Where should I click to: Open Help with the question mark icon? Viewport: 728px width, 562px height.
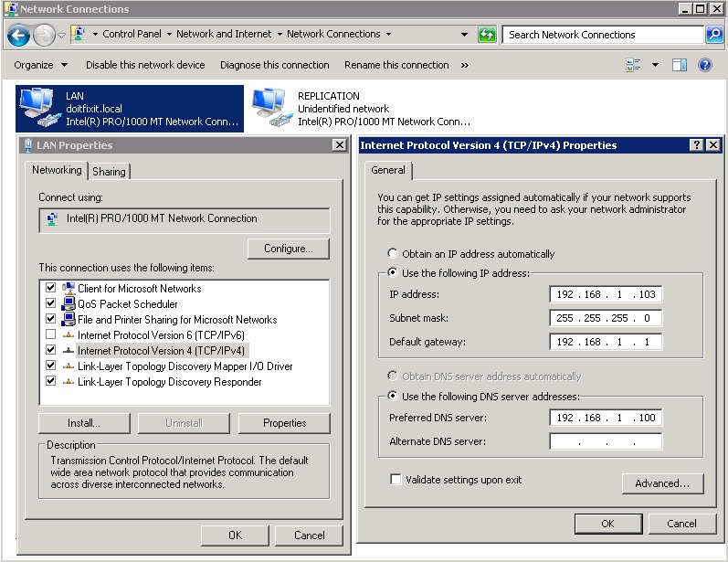coord(705,65)
